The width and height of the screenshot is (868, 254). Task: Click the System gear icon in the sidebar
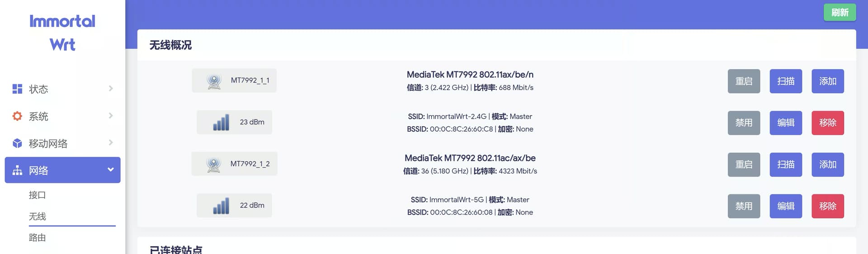click(x=17, y=116)
